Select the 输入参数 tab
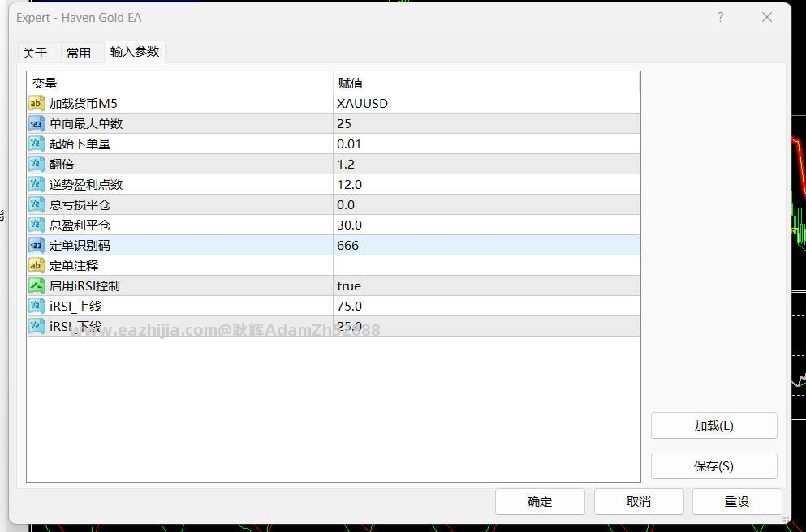Image resolution: width=806 pixels, height=532 pixels. pyautogui.click(x=135, y=52)
